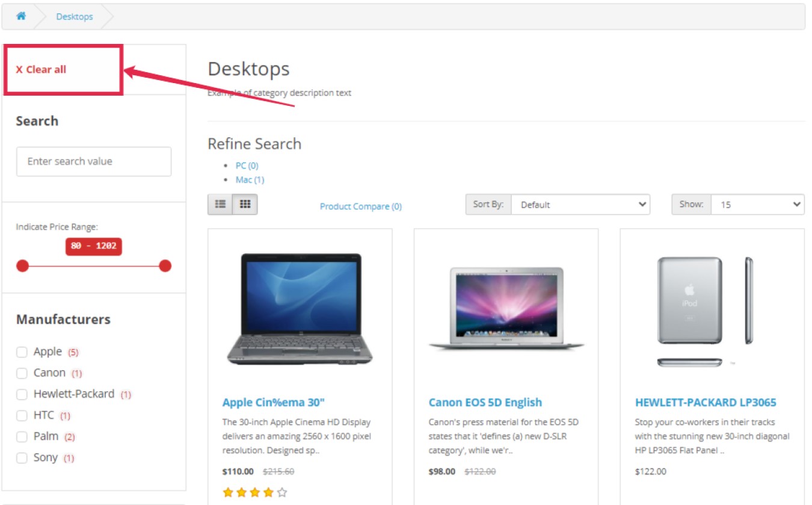Screen dimensions: 812x505
Task: Click the price range slider track
Action: tap(94, 266)
